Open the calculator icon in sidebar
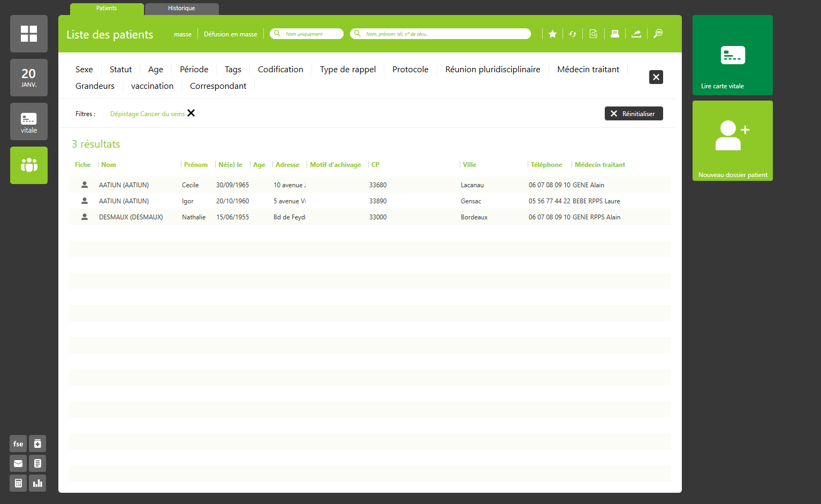Screen dimensions: 821x504 18,483
